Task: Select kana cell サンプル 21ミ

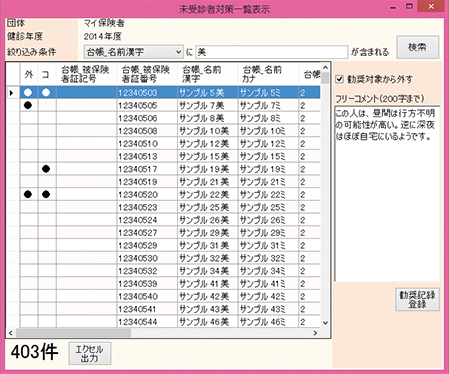Action: pos(268,182)
